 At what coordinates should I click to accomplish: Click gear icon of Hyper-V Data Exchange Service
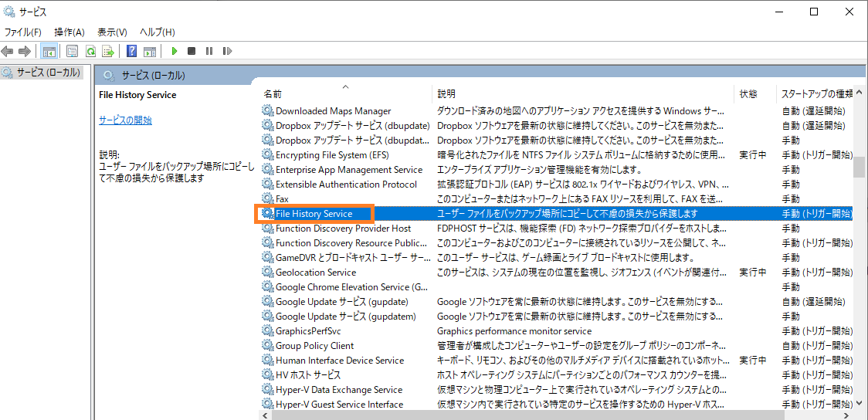pos(268,390)
